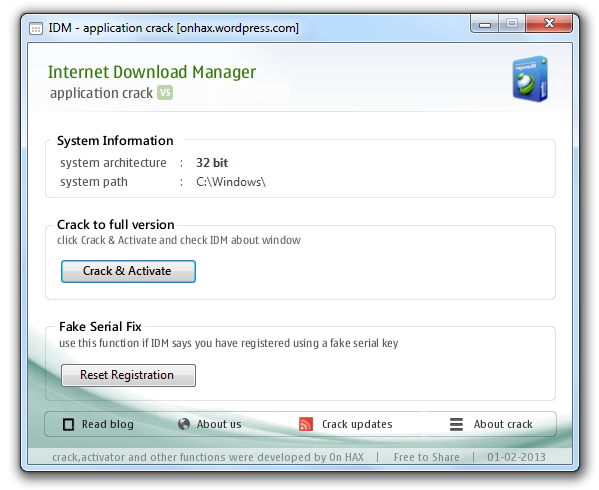Screen dimensions: 599x490
Task: Minimize the IDM application crack window
Action: pyautogui.click(x=485, y=24)
